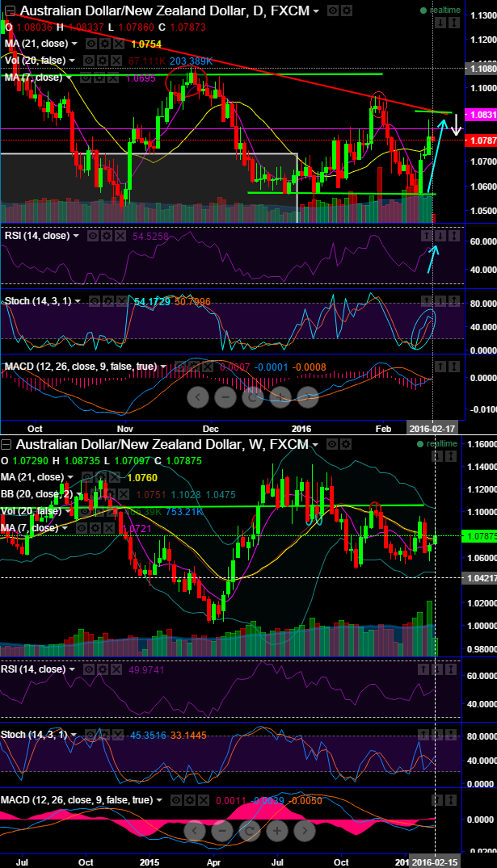Image resolution: width=497 pixels, height=868 pixels.
Task: Open weekly MA (7, close) dropdown arrow
Action: coord(65,528)
